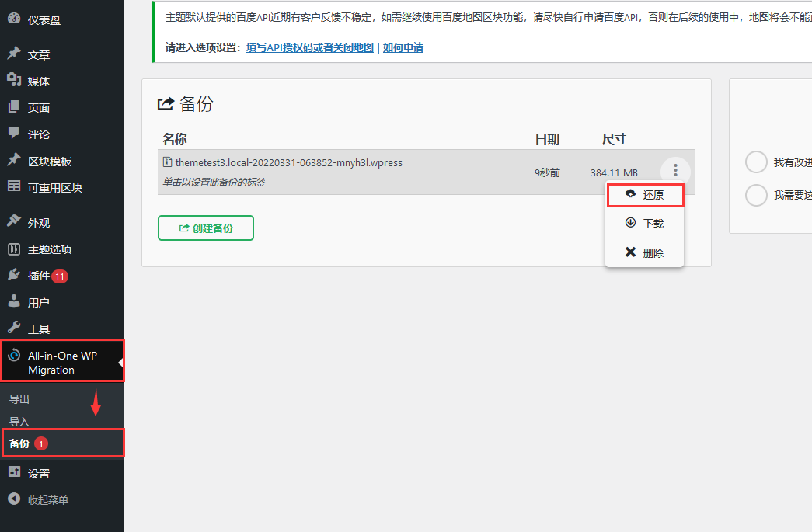
Task: Open the 填写API授权码或者关闭地图 link
Action: [310, 47]
